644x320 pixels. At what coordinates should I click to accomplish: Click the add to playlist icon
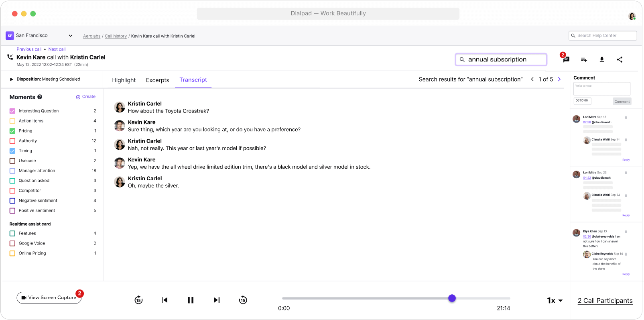(584, 59)
